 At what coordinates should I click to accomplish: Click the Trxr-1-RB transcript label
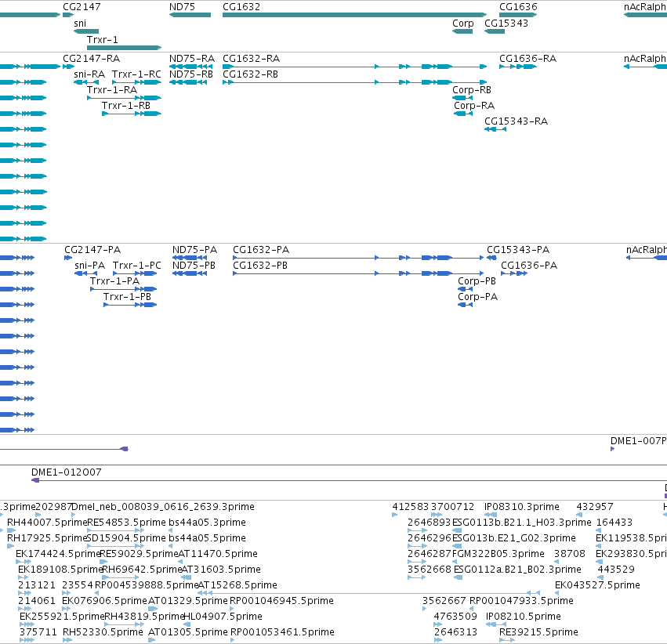click(x=126, y=106)
